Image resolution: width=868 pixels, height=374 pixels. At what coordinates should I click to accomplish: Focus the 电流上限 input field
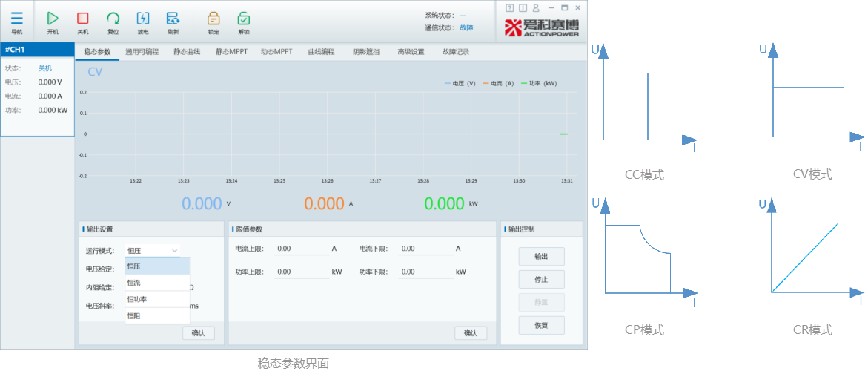coord(302,249)
